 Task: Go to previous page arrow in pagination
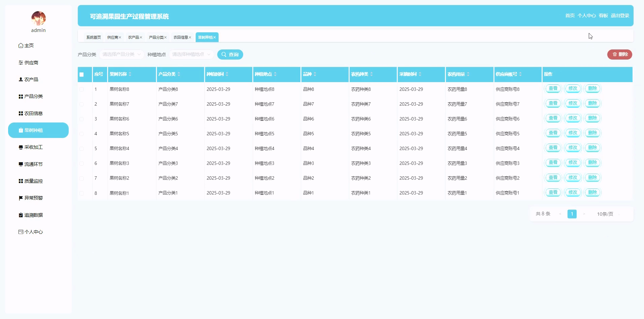coord(560,214)
